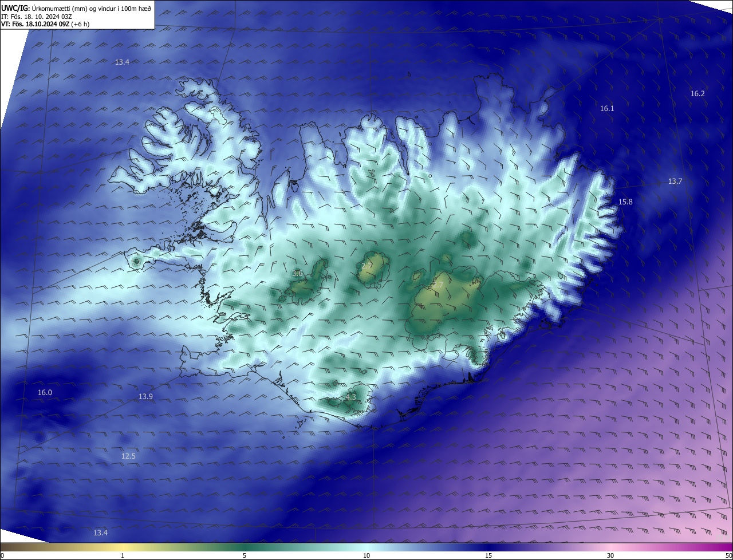Click the 'VT: Fös. 18.10.2024 09Z (+6 h)' line

click(45, 24)
